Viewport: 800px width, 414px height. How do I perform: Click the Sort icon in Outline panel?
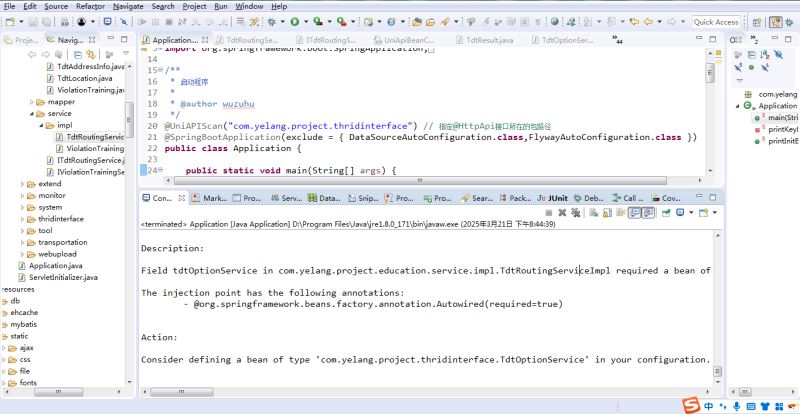[765, 55]
